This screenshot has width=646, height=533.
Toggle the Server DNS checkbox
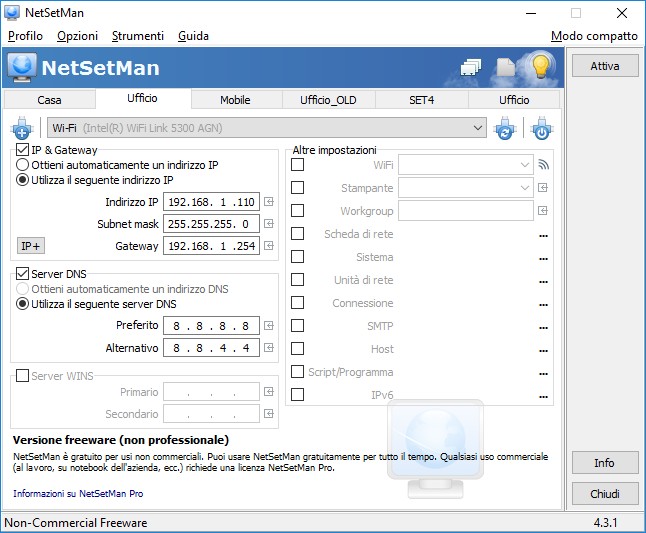(x=22, y=274)
